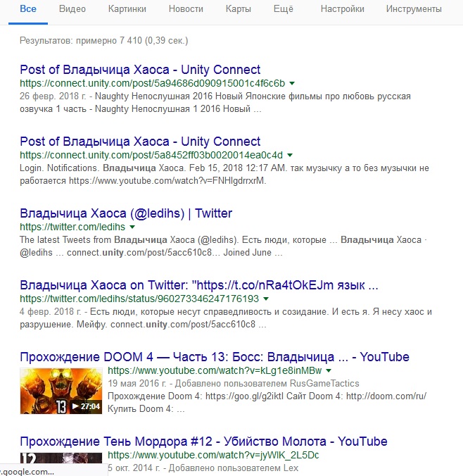This screenshot has height=476, width=463.
Task: Open Прохождение Тень Мордора #12 YouTube link
Action: pos(203,441)
